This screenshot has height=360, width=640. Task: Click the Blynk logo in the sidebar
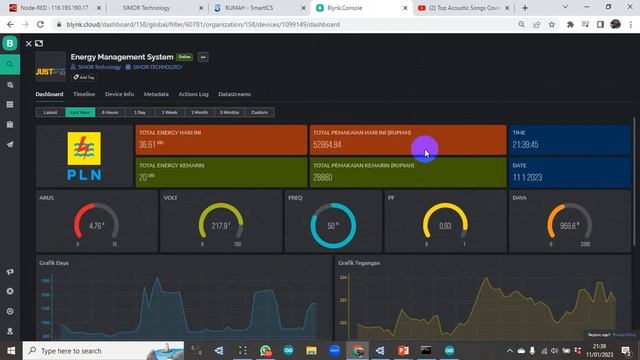10,43
